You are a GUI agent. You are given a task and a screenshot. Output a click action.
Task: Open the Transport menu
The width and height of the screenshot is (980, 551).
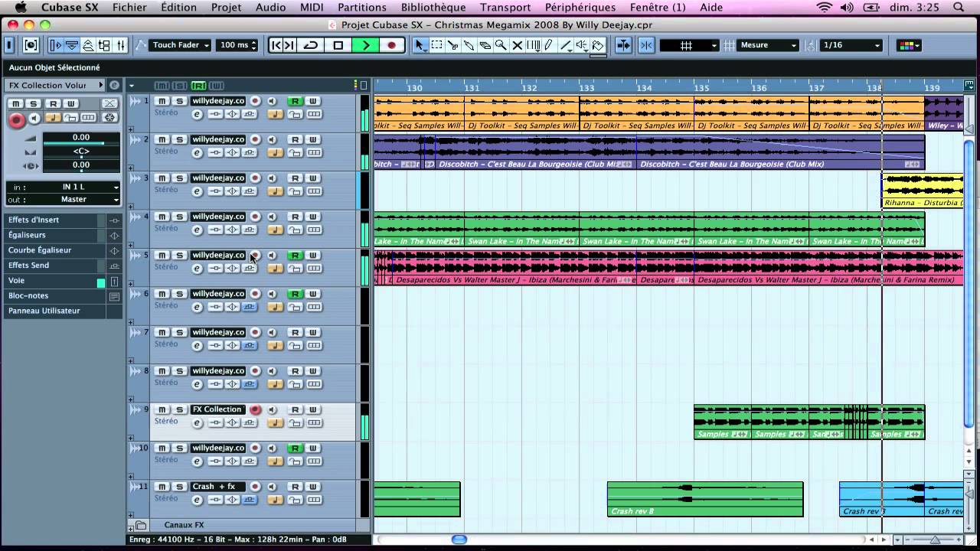pos(505,8)
